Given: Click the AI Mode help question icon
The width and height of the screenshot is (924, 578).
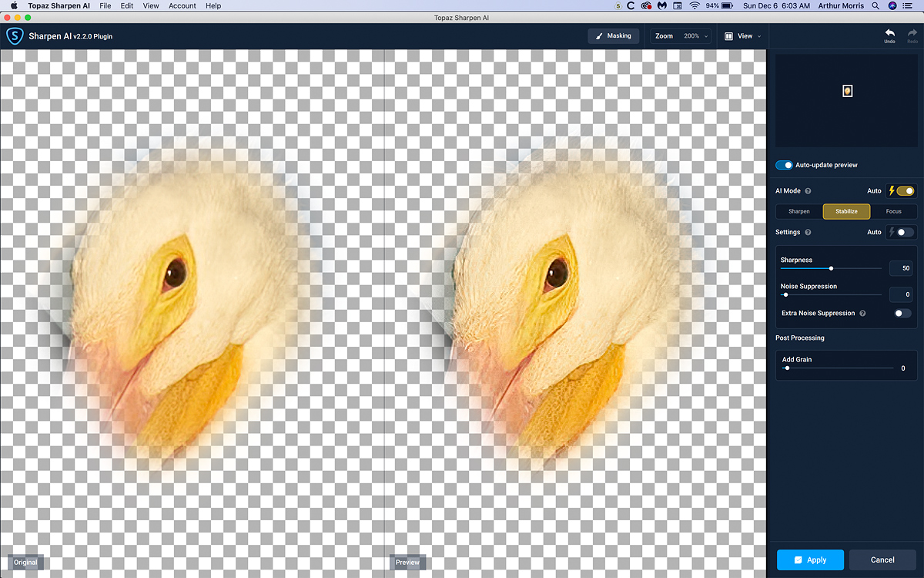Looking at the screenshot, I should 808,191.
